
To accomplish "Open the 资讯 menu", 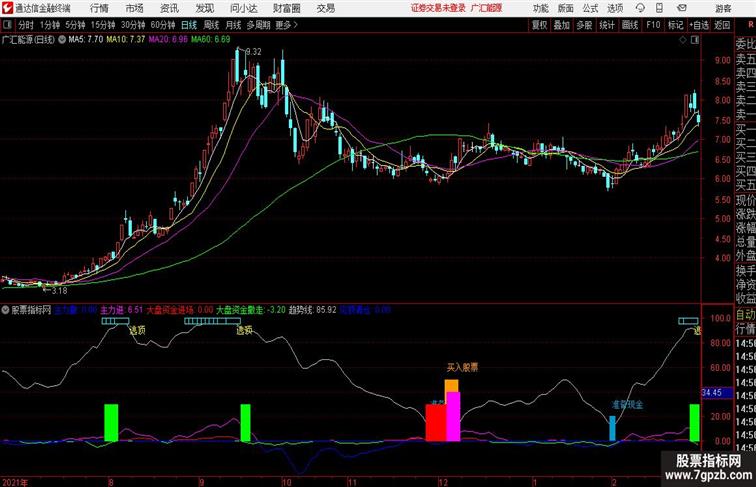I will pos(169,8).
